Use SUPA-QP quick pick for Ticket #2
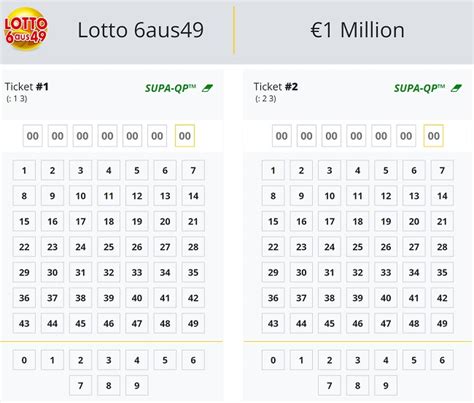The image size is (474, 403). 419,88
